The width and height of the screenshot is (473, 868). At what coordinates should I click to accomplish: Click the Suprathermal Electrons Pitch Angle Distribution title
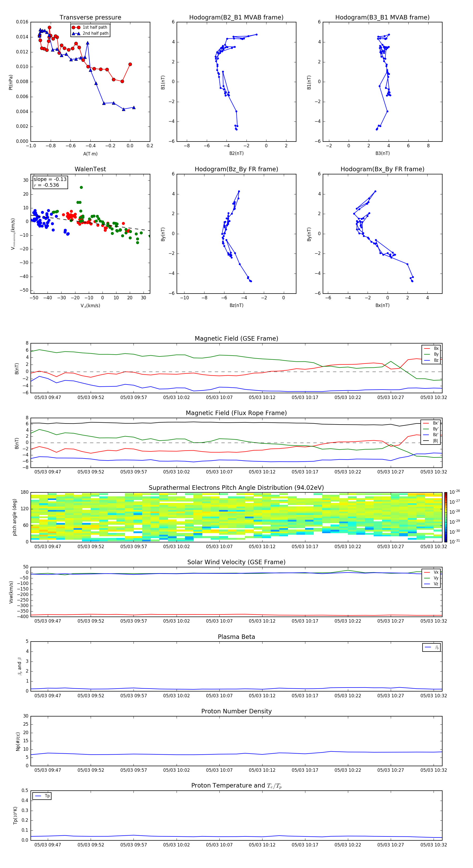click(236, 488)
